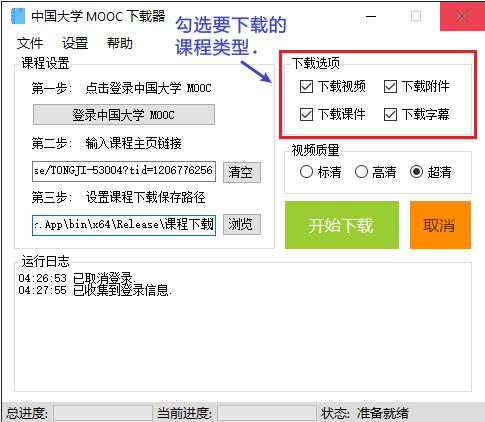Uncheck the 下载视频 checkbox

pyautogui.click(x=306, y=87)
